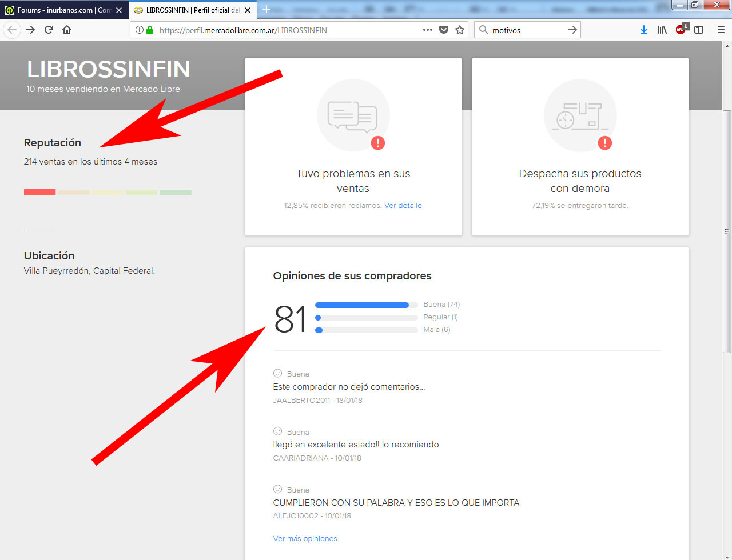Click the 'Ver detalle' link
Image resolution: width=732 pixels, height=560 pixels.
(x=403, y=205)
